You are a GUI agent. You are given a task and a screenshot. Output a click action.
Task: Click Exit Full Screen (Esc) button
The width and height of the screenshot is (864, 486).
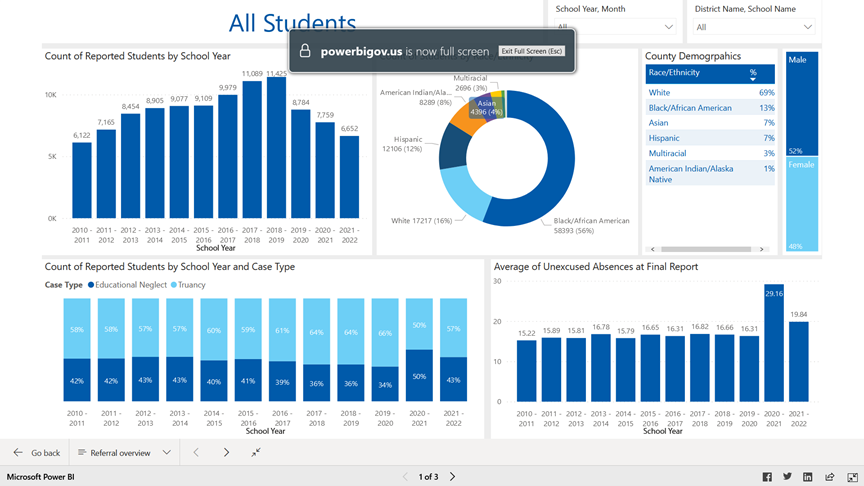[x=532, y=51]
